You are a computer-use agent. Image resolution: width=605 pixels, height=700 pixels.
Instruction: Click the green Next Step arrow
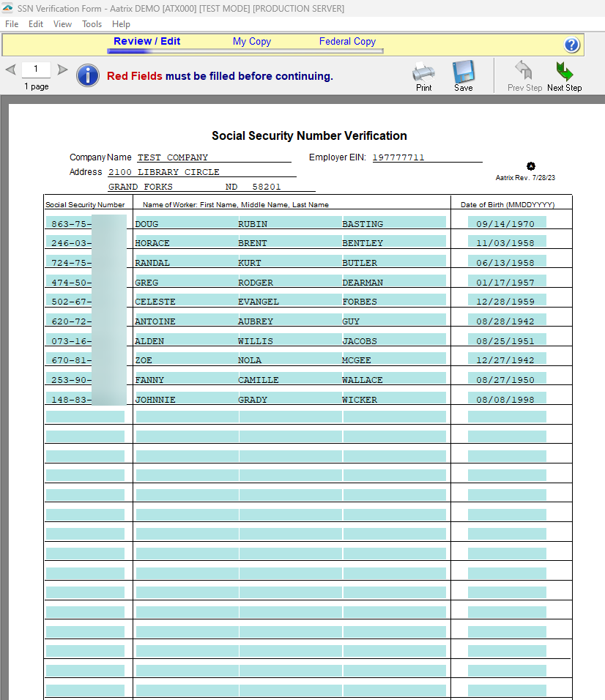564,72
